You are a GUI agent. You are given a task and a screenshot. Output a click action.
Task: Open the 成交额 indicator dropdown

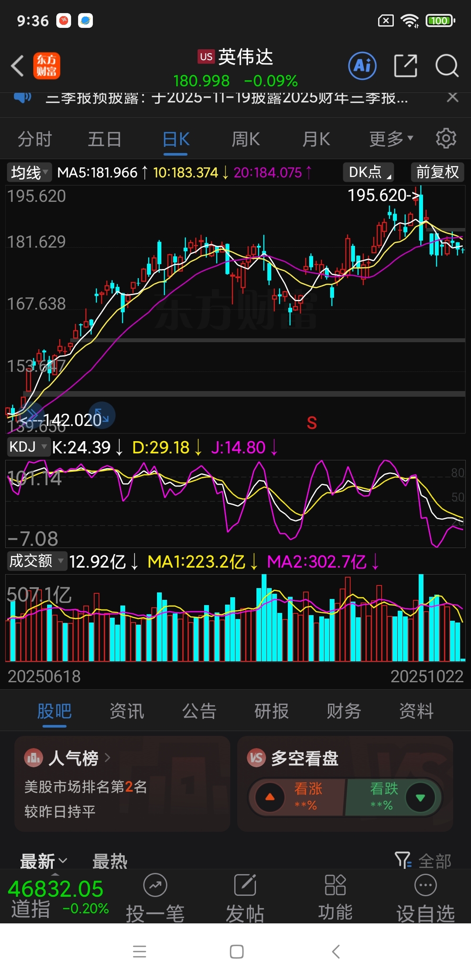point(37,561)
